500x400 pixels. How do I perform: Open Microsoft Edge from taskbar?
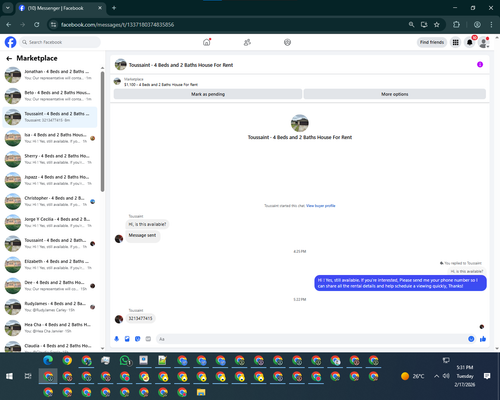(x=48, y=360)
